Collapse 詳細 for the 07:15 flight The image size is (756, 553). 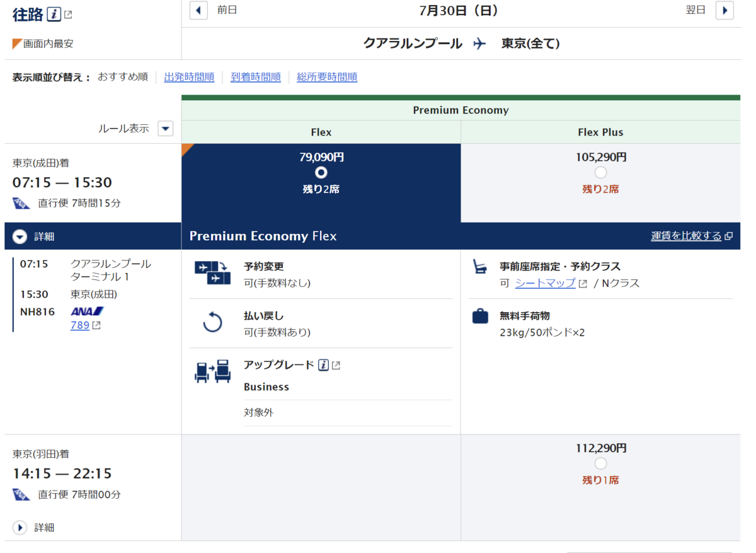pos(20,236)
